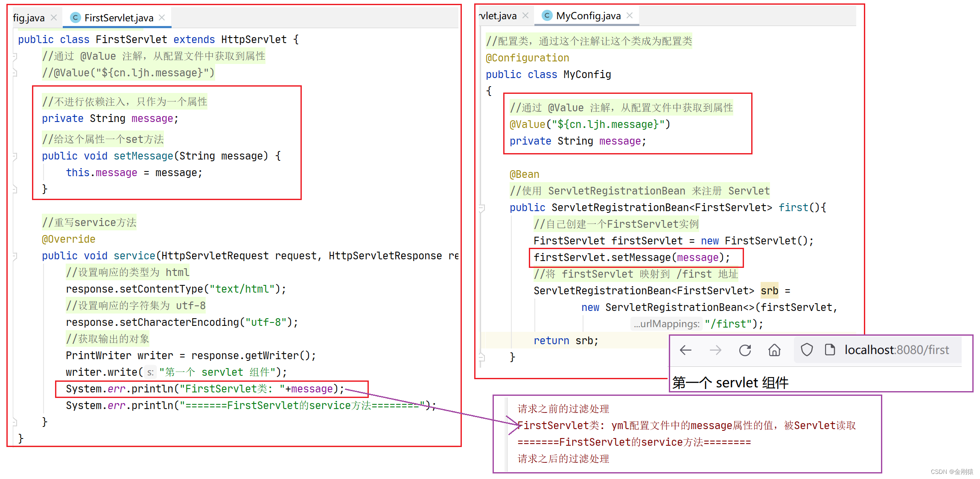Click the firstServlet.setMessage(message) line
The image size is (980, 479).
click(632, 258)
